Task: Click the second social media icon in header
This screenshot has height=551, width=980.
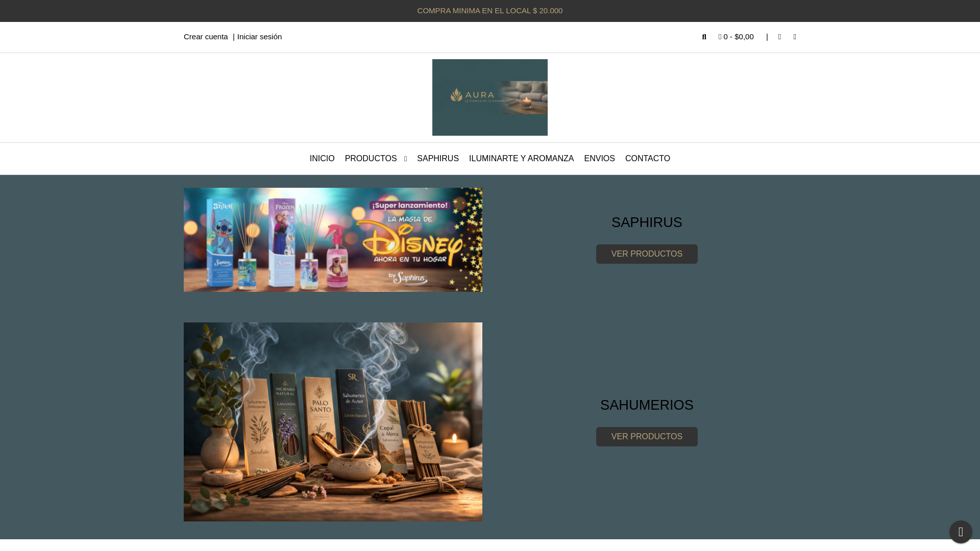Action: (x=795, y=37)
